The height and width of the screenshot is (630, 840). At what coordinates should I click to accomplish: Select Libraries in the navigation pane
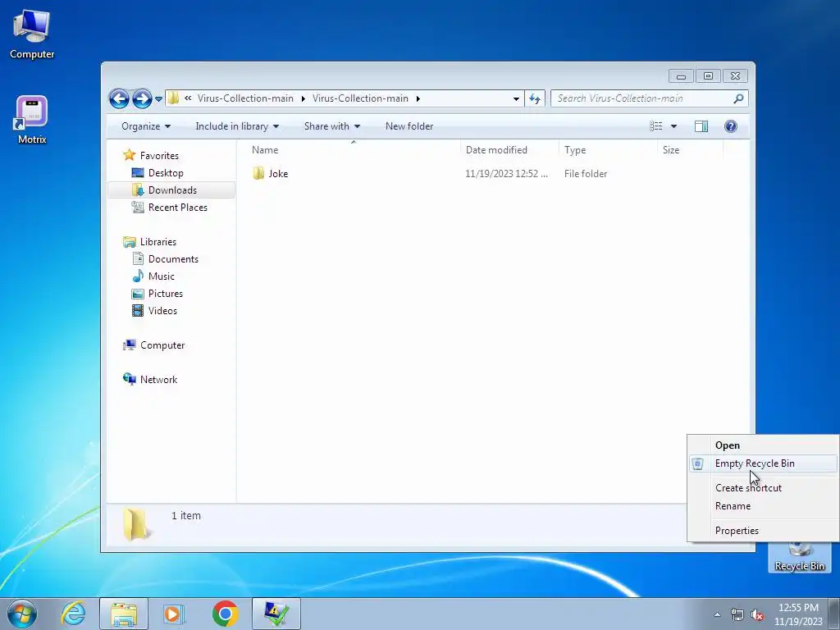click(157, 242)
